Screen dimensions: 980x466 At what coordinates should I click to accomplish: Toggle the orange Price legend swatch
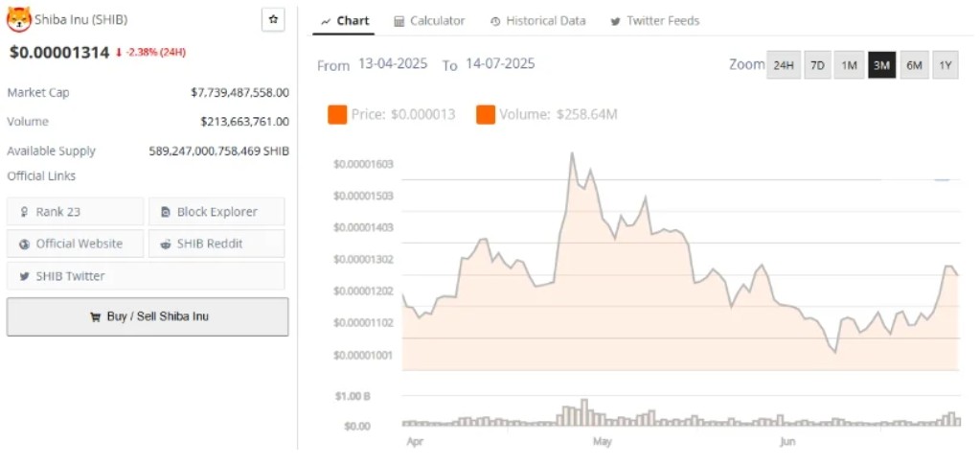coord(337,115)
